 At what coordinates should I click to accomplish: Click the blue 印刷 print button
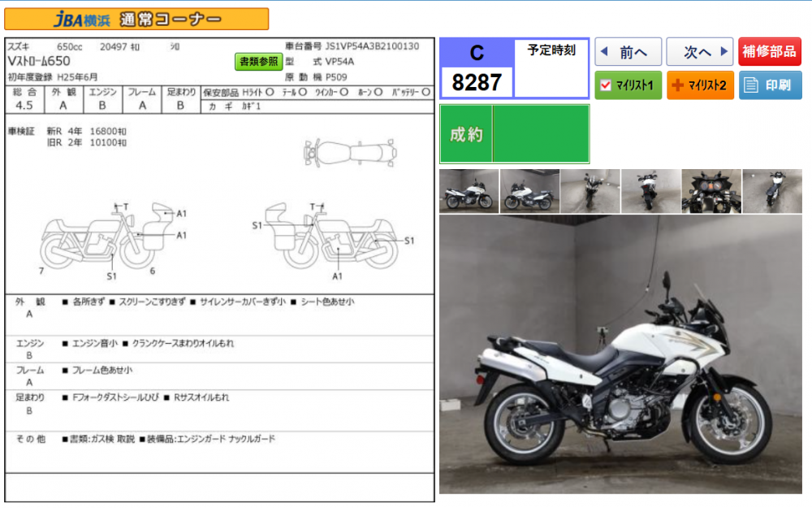tap(770, 85)
